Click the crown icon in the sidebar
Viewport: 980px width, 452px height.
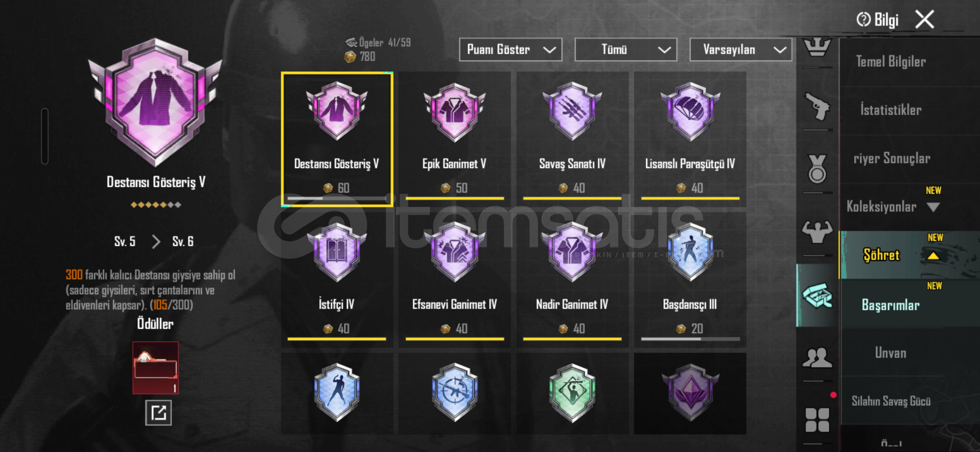(817, 47)
